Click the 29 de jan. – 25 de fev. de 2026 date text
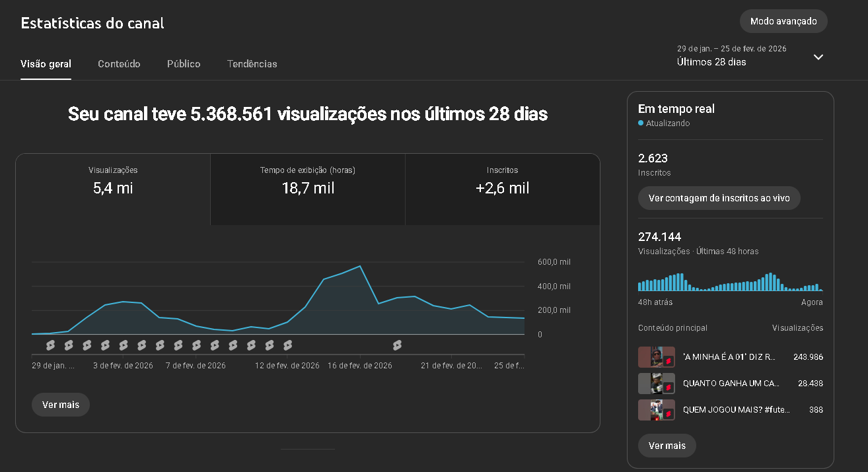868x472 pixels. 732,49
